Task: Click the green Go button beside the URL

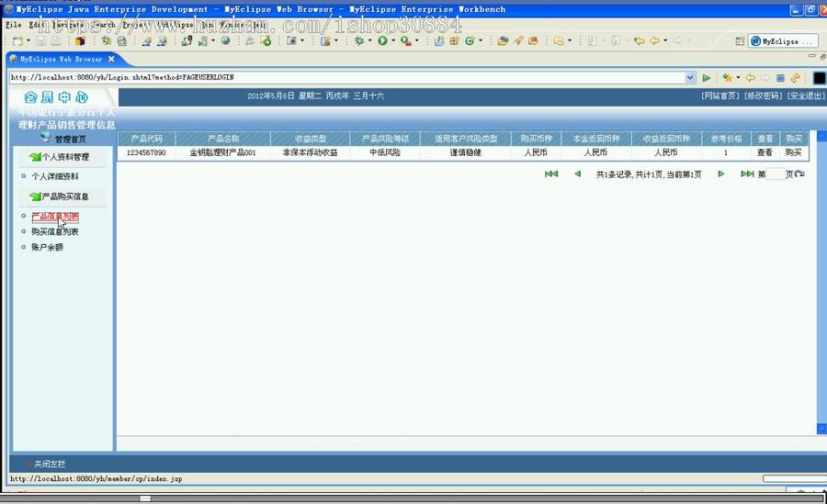Action: pyautogui.click(x=707, y=78)
